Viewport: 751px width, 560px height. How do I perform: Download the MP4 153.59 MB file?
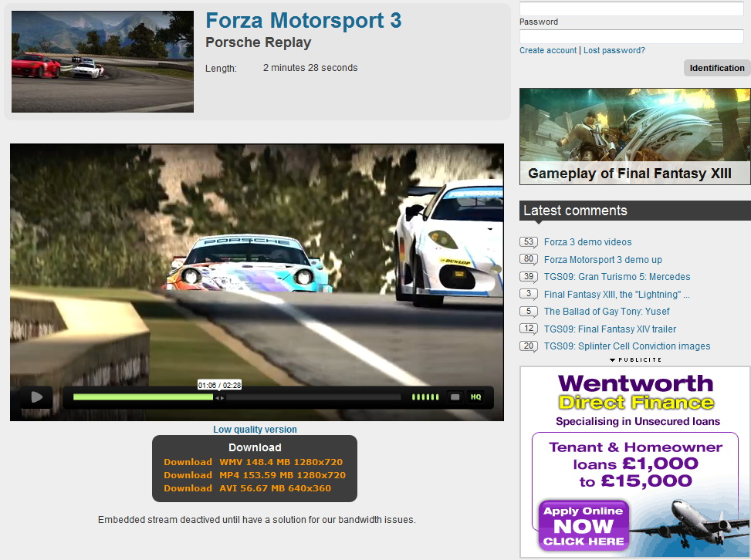pos(253,475)
